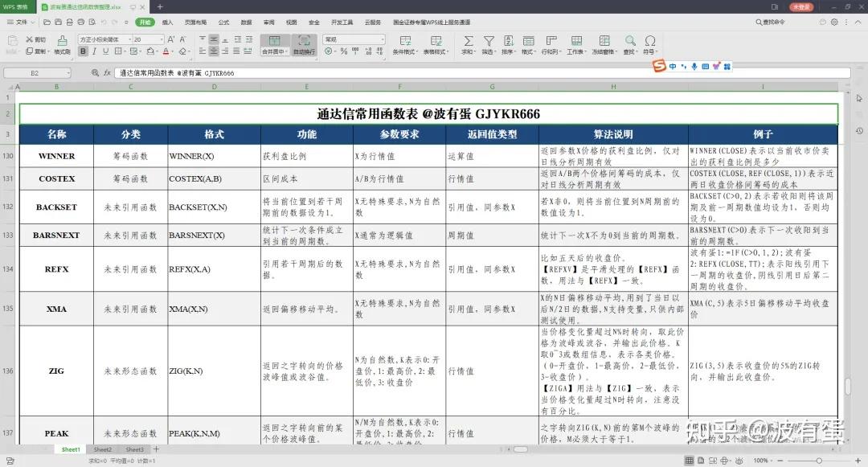Toggle middle vertical alignment
Image resolution: width=868 pixels, height=467 pixels.
[214, 39]
